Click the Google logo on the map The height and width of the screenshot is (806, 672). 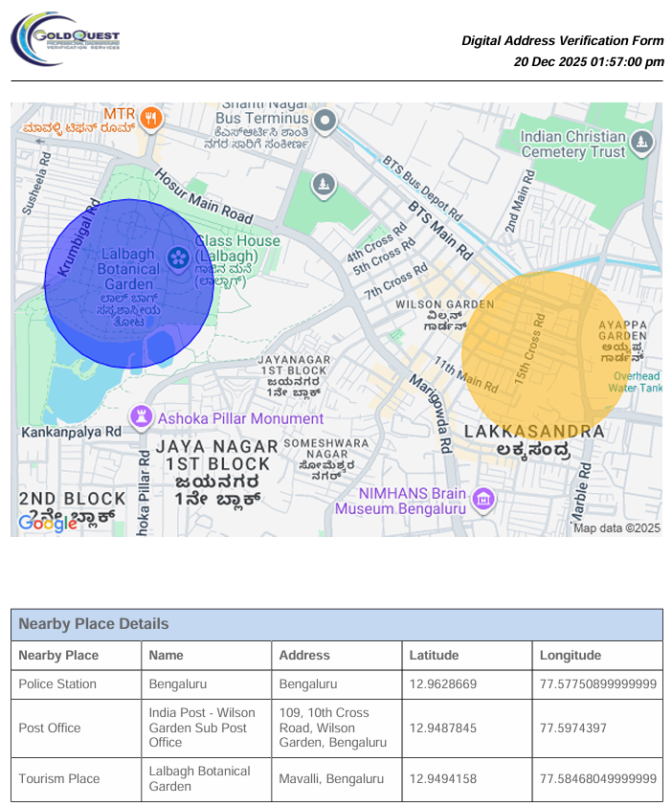[x=47, y=524]
